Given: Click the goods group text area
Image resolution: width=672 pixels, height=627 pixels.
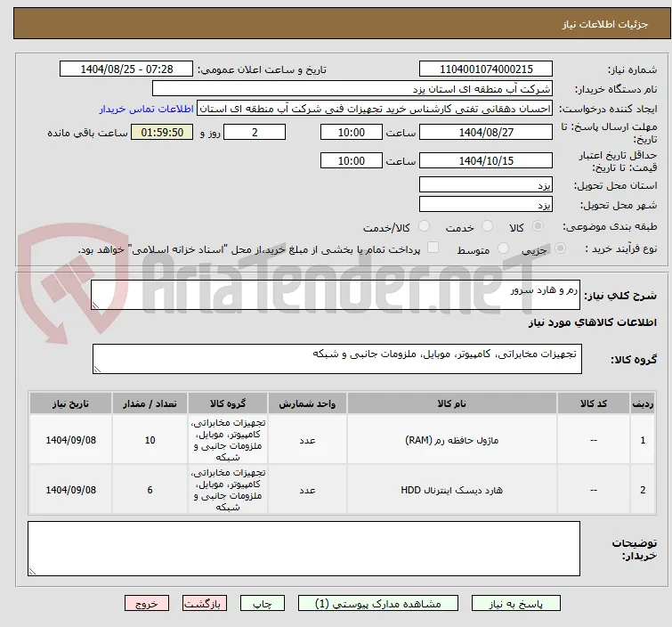Looking at the screenshot, I should click(336, 359).
